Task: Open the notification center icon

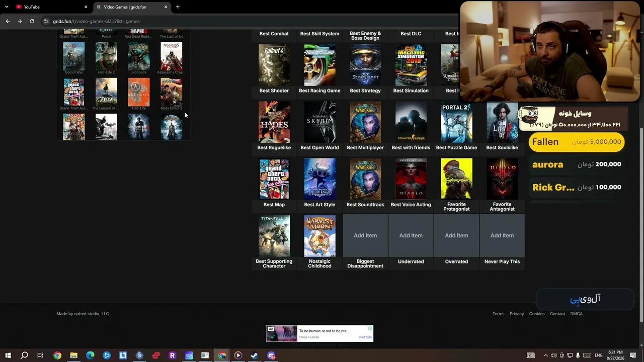Action: tap(633, 355)
